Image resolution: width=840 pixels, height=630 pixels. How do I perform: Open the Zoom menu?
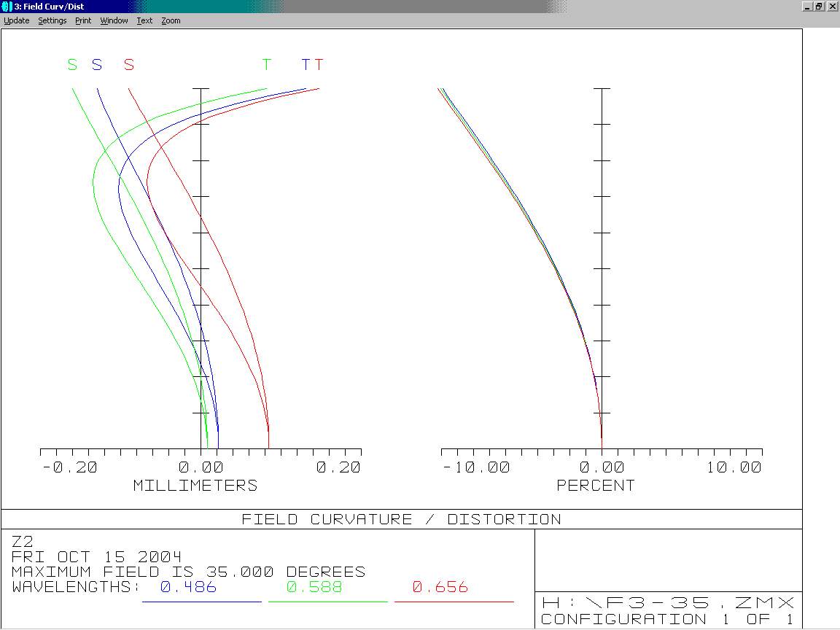pos(171,20)
